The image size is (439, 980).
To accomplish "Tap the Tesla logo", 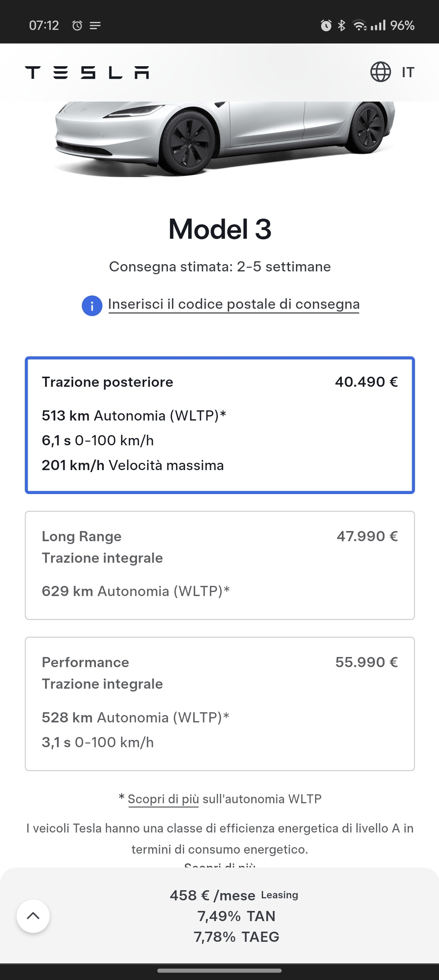I will pyautogui.click(x=87, y=72).
